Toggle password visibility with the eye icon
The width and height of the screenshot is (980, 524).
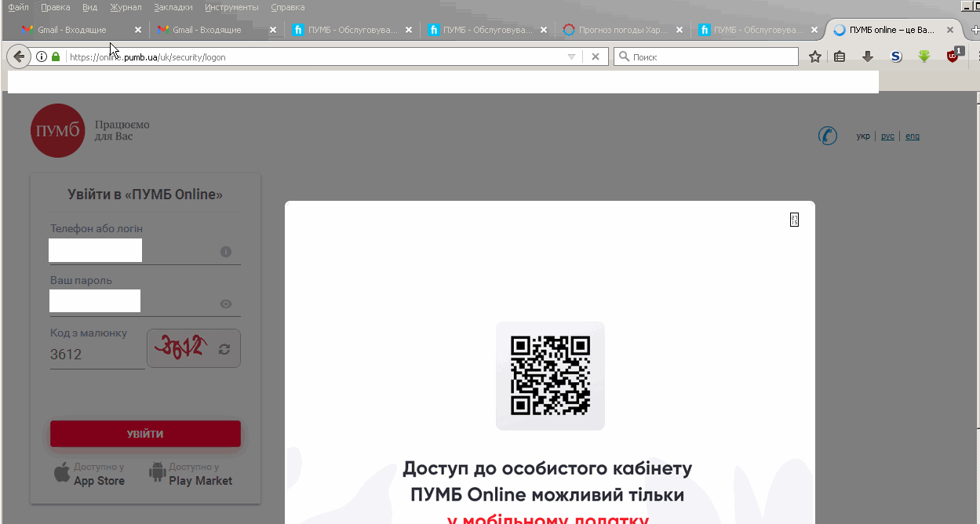click(226, 304)
